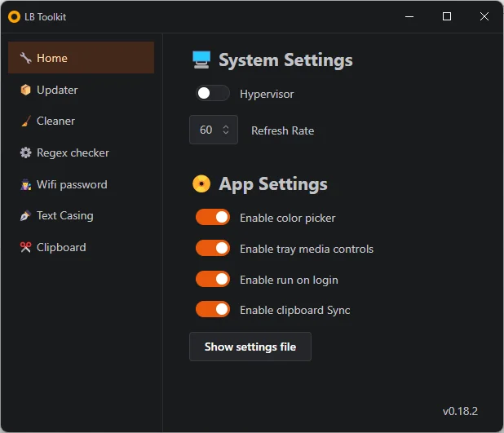Open the Home page label
504x433 pixels.
[x=52, y=58]
